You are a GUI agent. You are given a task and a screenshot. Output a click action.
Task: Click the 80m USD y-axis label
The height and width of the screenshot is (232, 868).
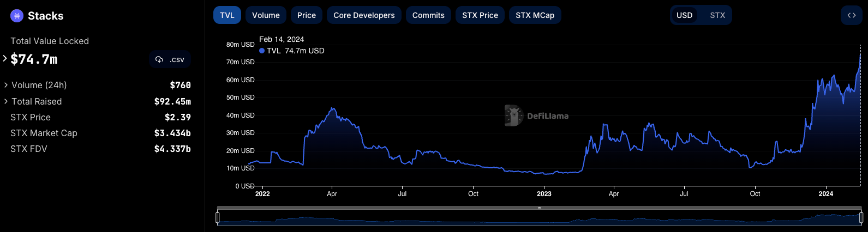click(x=241, y=45)
